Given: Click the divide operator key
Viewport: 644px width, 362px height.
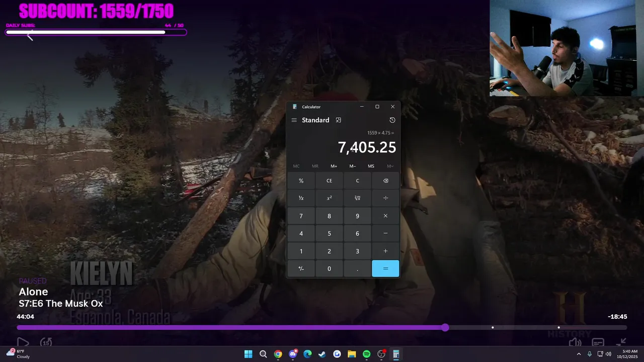Looking at the screenshot, I should point(385,198).
